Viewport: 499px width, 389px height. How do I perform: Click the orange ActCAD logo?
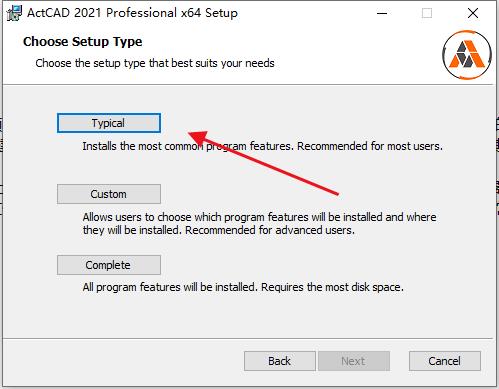(x=467, y=55)
